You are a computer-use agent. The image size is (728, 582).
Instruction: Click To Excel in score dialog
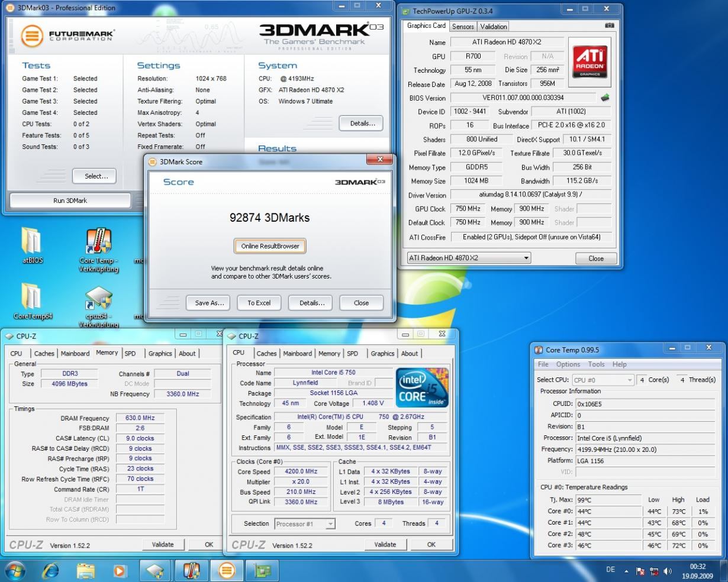[259, 303]
